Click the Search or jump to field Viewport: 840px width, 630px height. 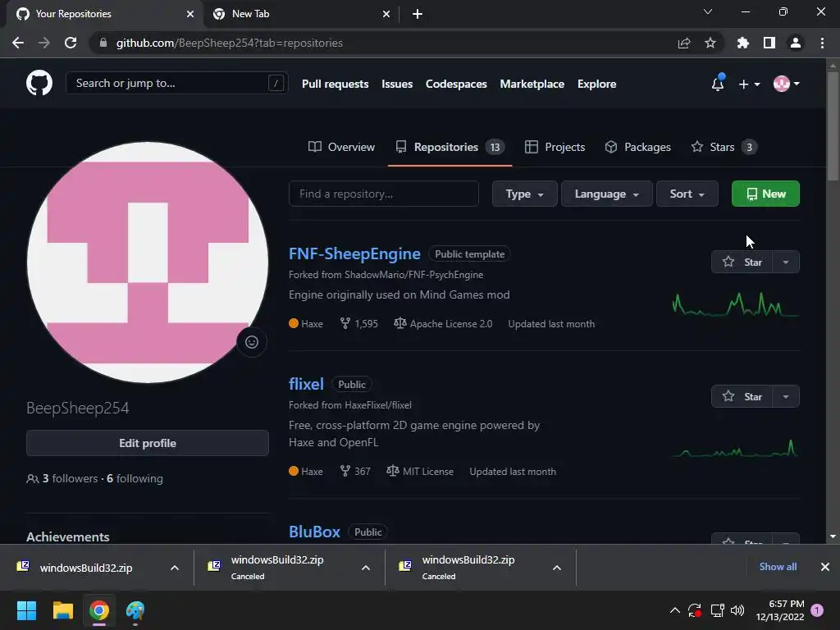(x=177, y=83)
